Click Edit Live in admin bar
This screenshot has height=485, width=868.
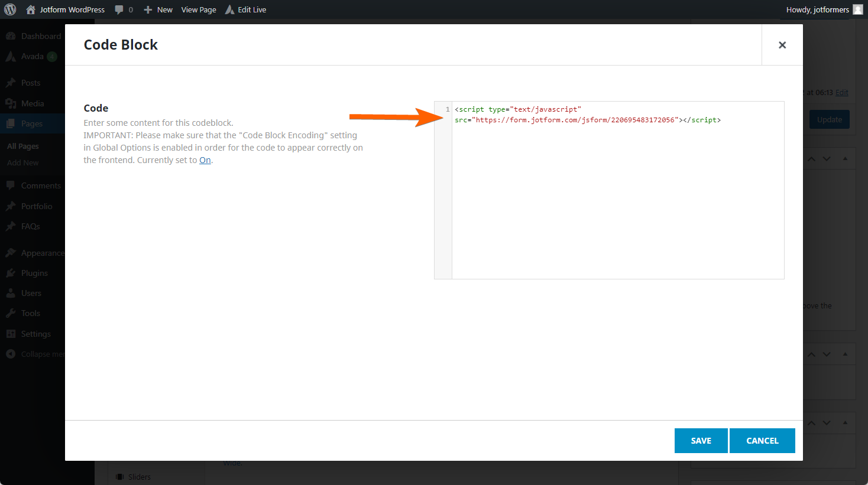pyautogui.click(x=252, y=9)
